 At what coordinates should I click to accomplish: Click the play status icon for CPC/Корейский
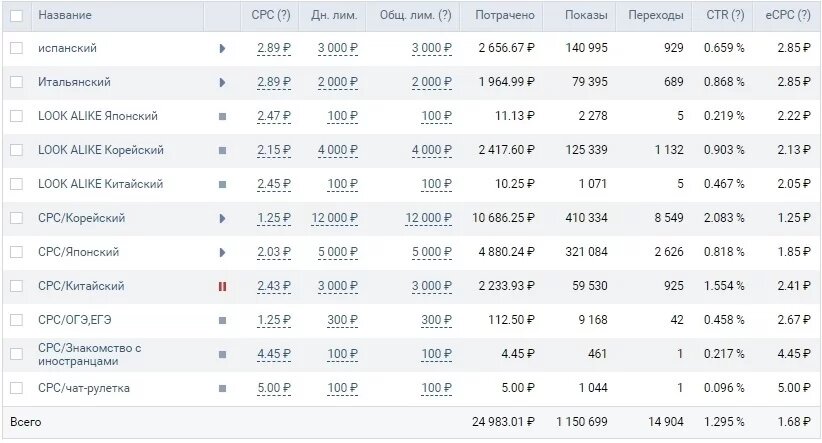pyautogui.click(x=222, y=218)
